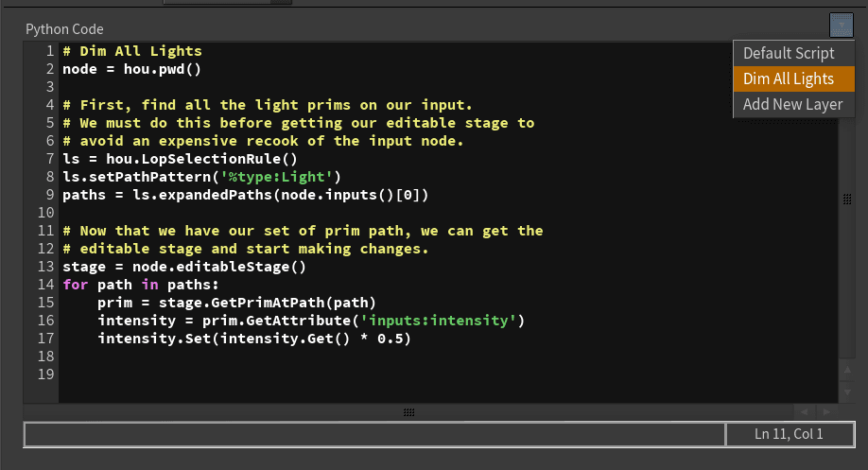Place cursor on line number 14
The width and height of the screenshot is (868, 470).
coord(46,284)
